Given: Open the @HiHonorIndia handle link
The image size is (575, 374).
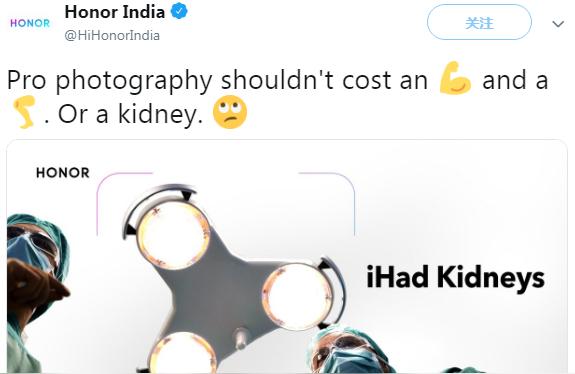Looking at the screenshot, I should click(x=112, y=36).
